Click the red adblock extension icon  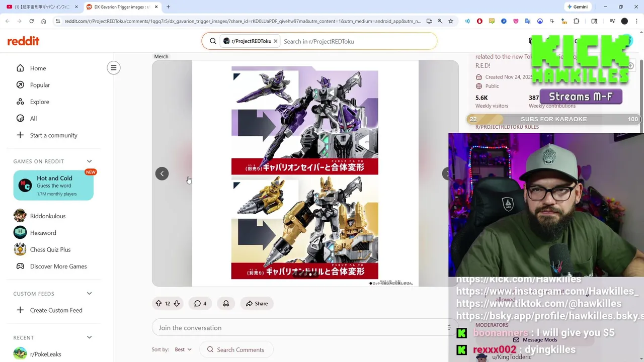pyautogui.click(x=479, y=21)
